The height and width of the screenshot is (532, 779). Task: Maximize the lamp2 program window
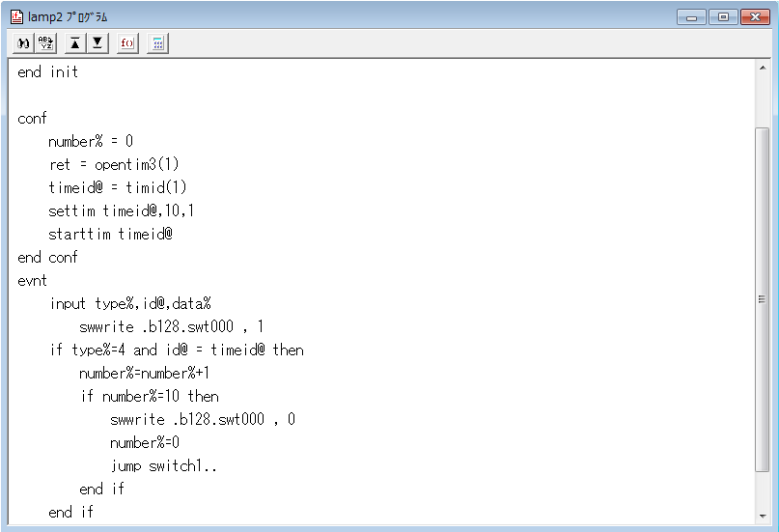pyautogui.click(x=722, y=16)
